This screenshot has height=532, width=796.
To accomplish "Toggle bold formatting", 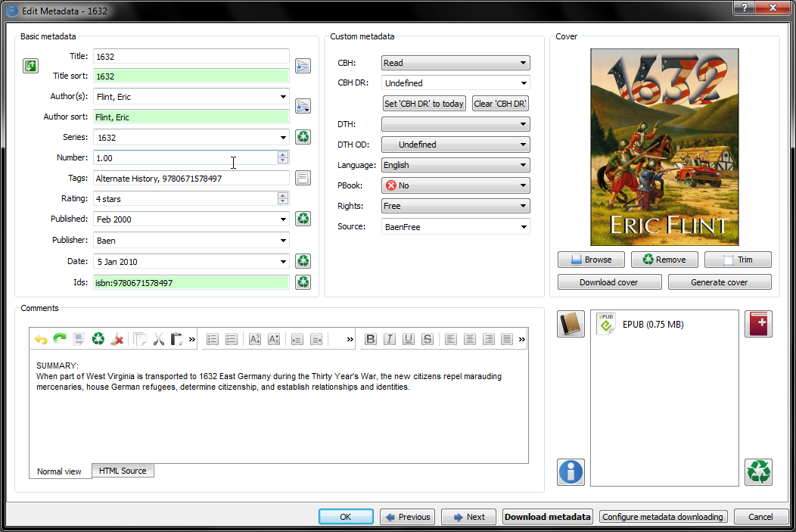I will [x=371, y=339].
